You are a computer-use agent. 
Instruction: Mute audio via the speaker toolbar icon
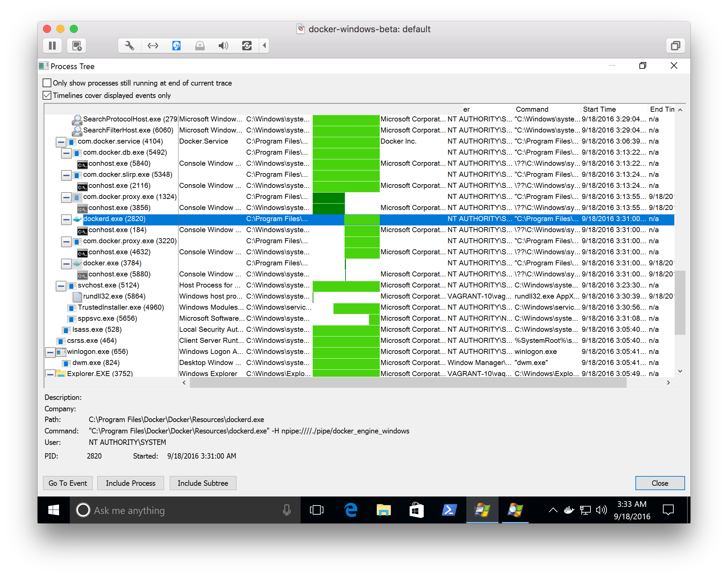coord(223,46)
